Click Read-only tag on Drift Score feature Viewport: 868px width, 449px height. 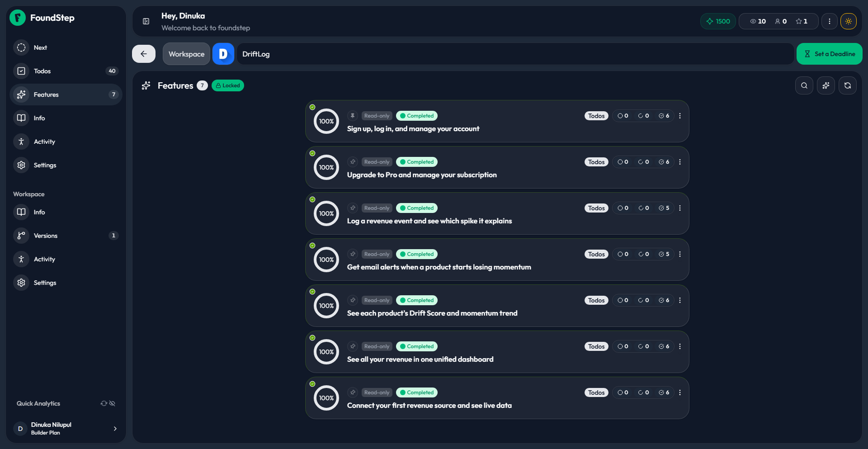click(x=377, y=300)
